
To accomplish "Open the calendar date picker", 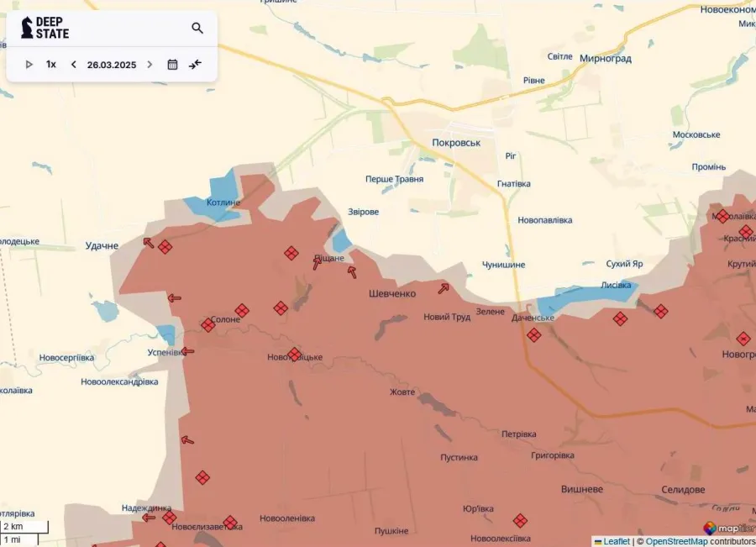I will point(172,65).
